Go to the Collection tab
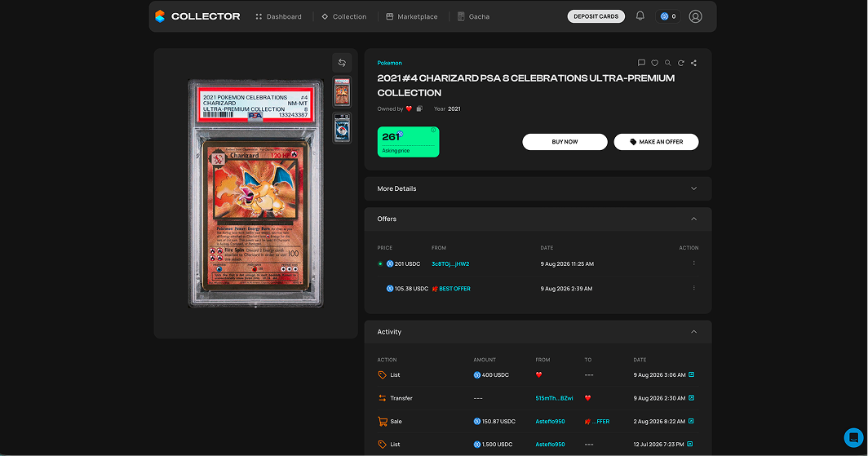 (x=343, y=16)
